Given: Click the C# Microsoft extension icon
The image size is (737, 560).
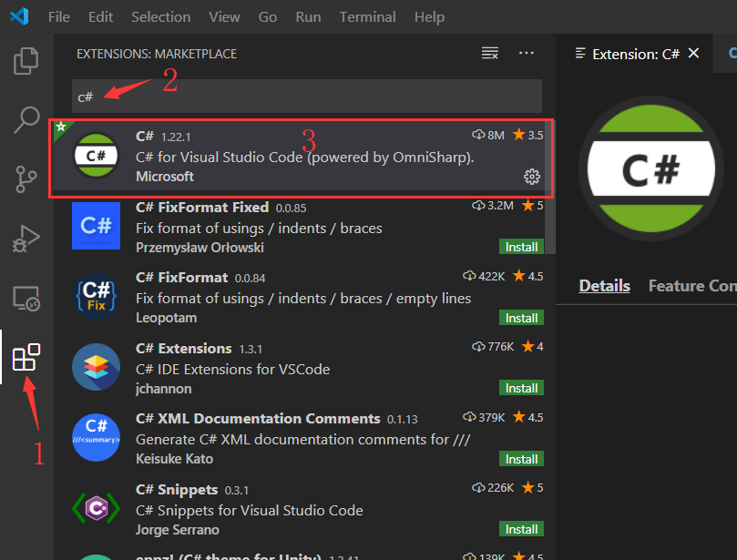Looking at the screenshot, I should tap(96, 155).
